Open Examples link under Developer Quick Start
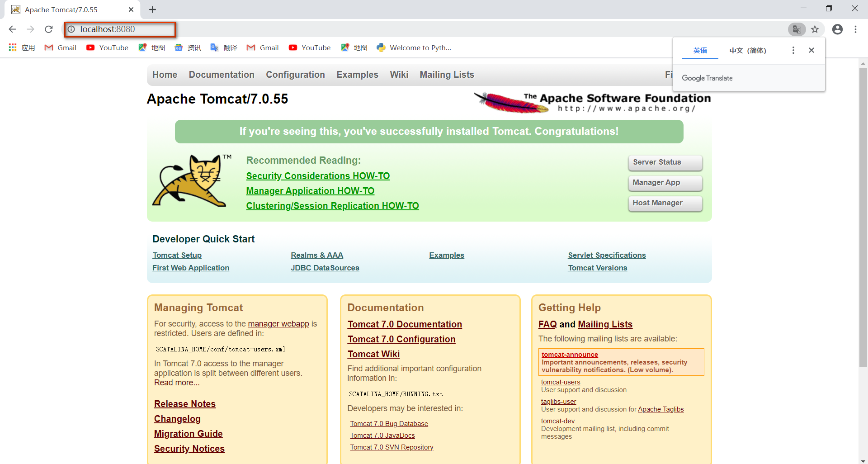868x464 pixels. point(447,255)
